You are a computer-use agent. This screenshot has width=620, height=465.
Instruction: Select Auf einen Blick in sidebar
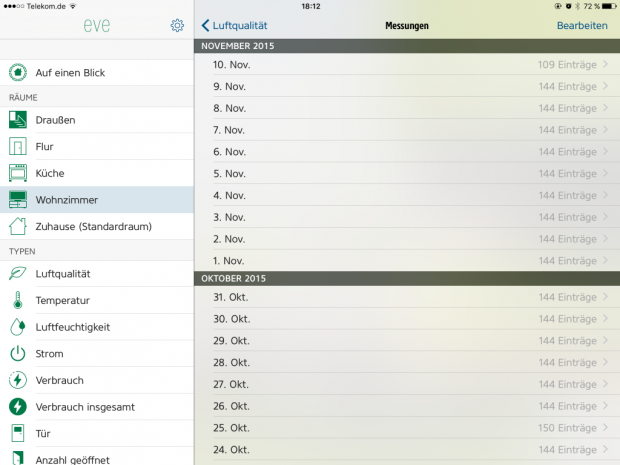point(97,72)
